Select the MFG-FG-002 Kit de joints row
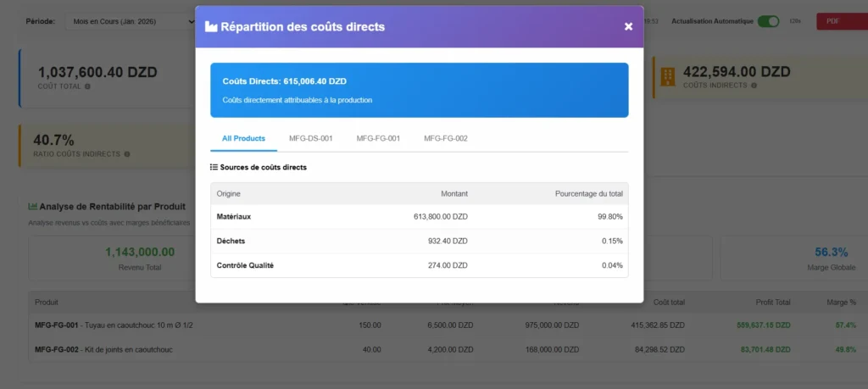This screenshot has width=868, height=389. click(446, 350)
